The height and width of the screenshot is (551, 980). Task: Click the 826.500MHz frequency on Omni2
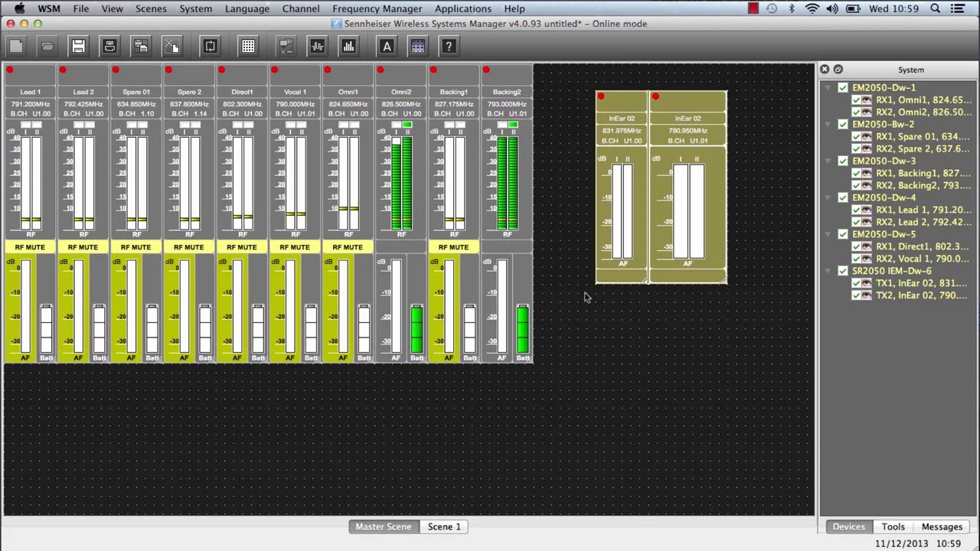(x=401, y=104)
